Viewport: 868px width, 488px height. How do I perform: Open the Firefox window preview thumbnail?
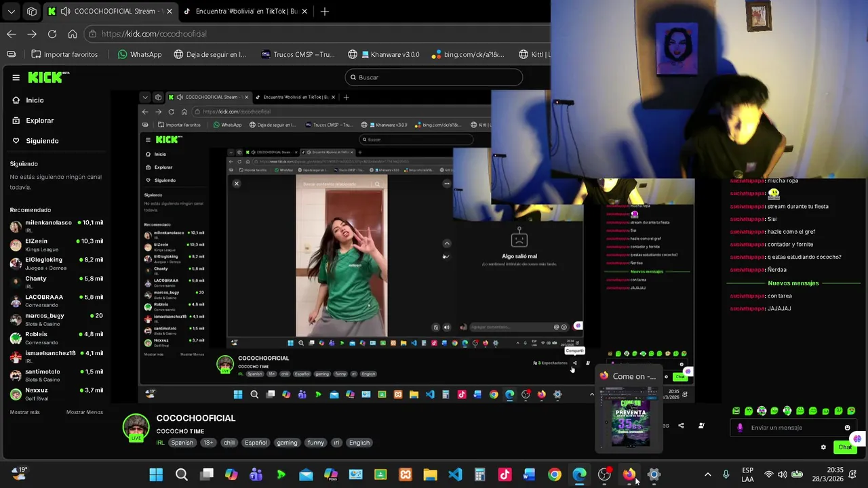point(631,417)
